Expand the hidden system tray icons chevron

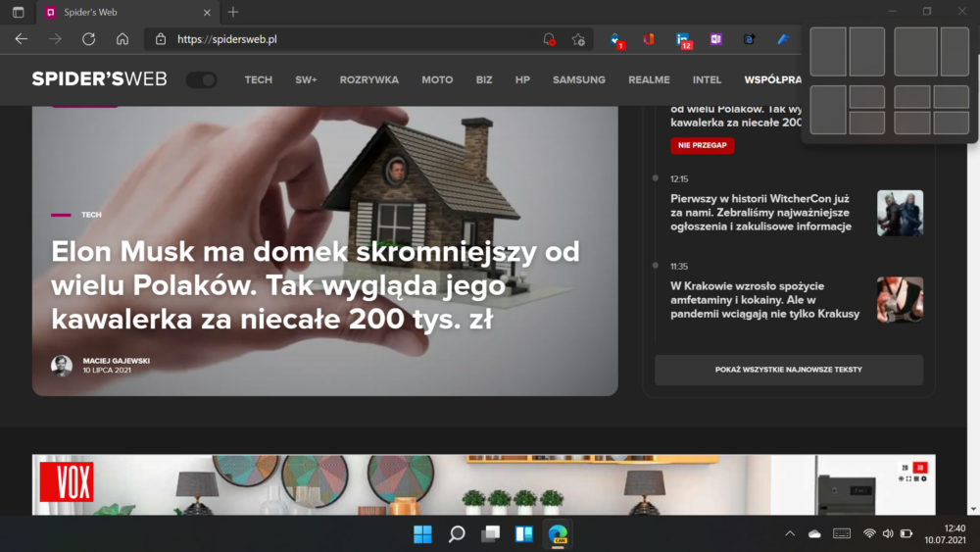[790, 534]
